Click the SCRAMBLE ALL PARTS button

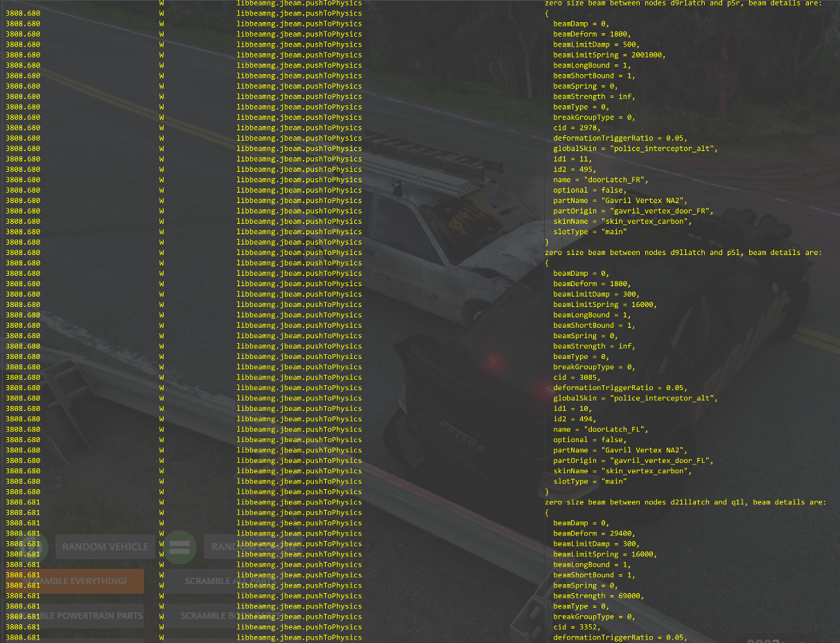(x=231, y=581)
